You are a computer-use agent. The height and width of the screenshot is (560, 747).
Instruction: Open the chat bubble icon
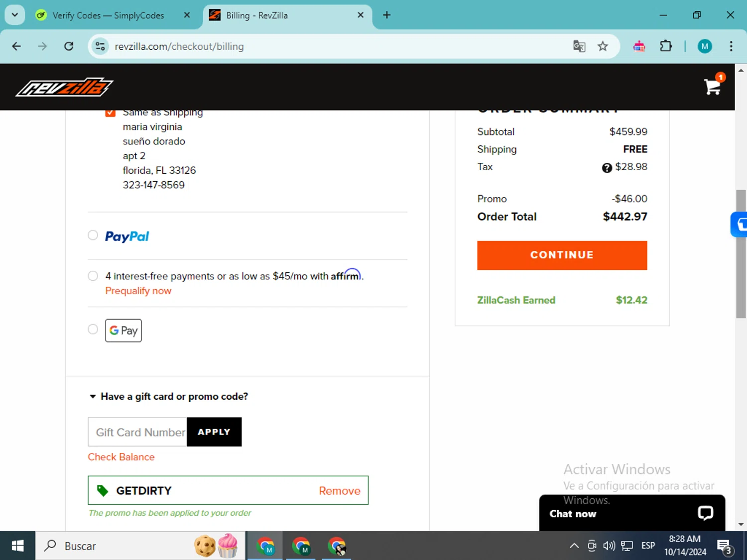(705, 513)
